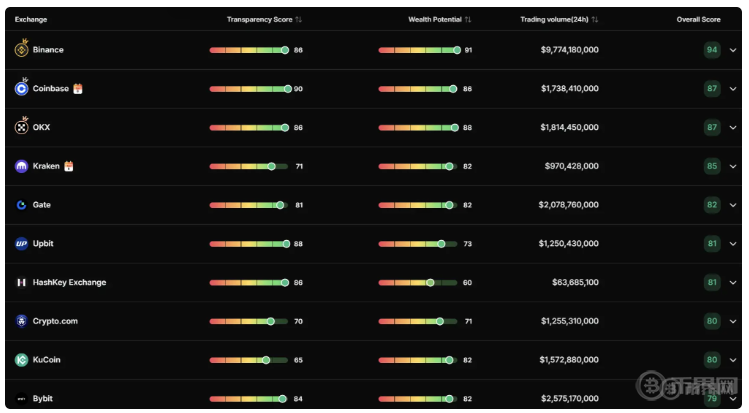Open the Coinbase exchange name link

coord(51,88)
